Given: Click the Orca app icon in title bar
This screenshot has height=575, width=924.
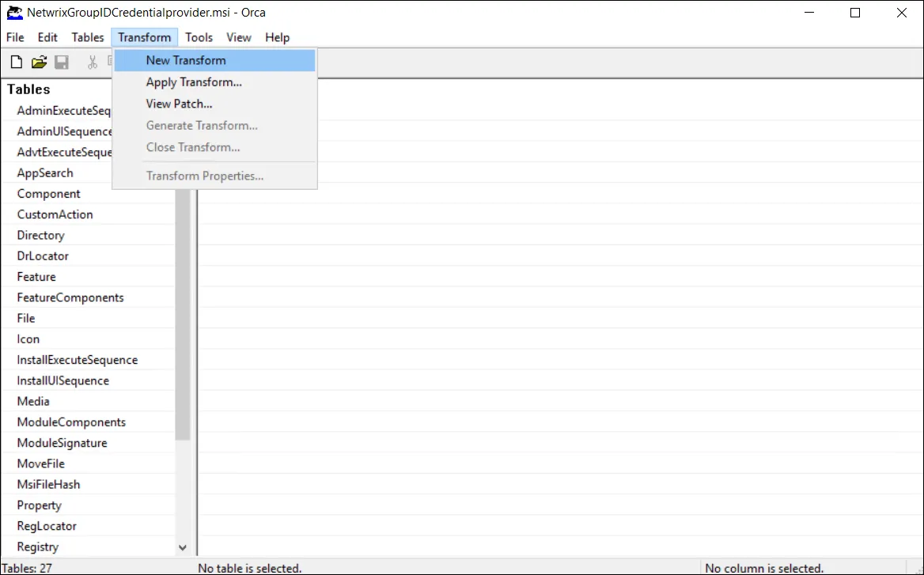Looking at the screenshot, I should click(x=14, y=13).
